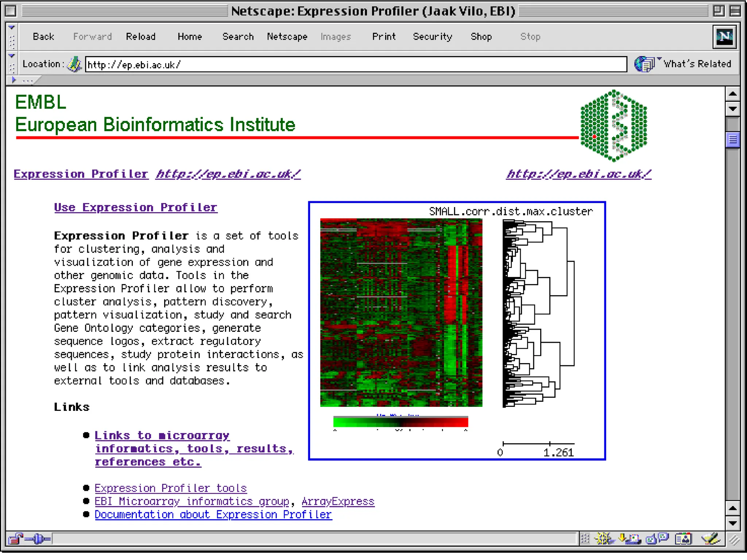
Task: Collapse the navigation toolbar with its triangle
Action: pyautogui.click(x=12, y=28)
